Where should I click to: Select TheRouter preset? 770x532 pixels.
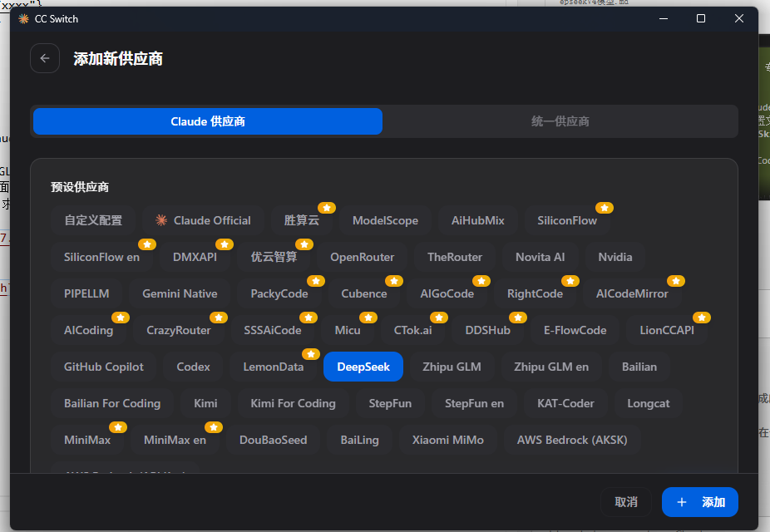coord(455,257)
